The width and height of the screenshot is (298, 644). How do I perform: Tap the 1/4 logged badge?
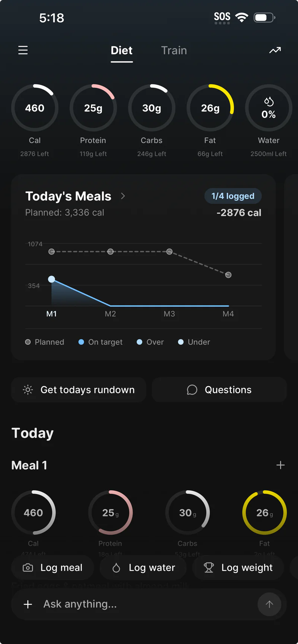click(x=233, y=196)
